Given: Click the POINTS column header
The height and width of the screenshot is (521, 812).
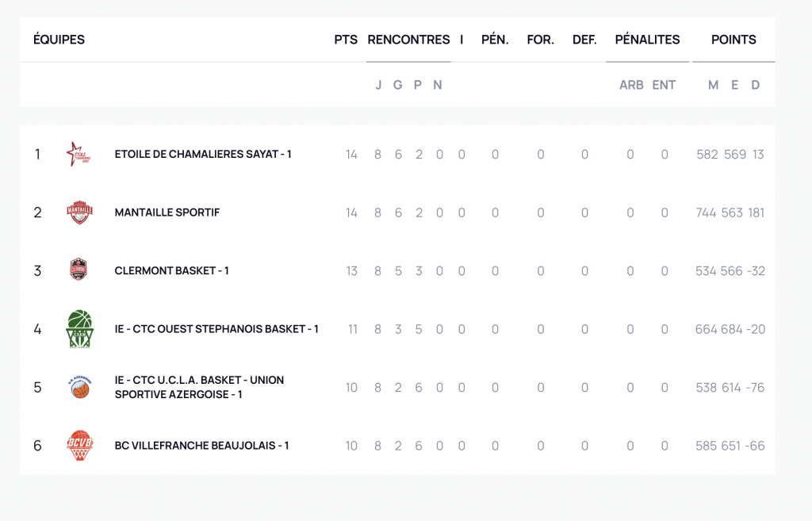Looking at the screenshot, I should pyautogui.click(x=733, y=40).
